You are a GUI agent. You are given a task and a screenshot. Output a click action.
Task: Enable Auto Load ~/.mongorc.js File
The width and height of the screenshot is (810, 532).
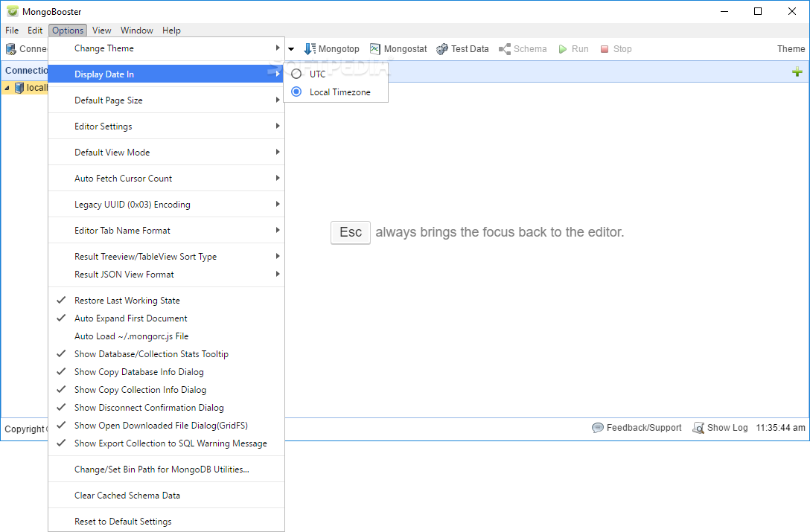point(166,336)
